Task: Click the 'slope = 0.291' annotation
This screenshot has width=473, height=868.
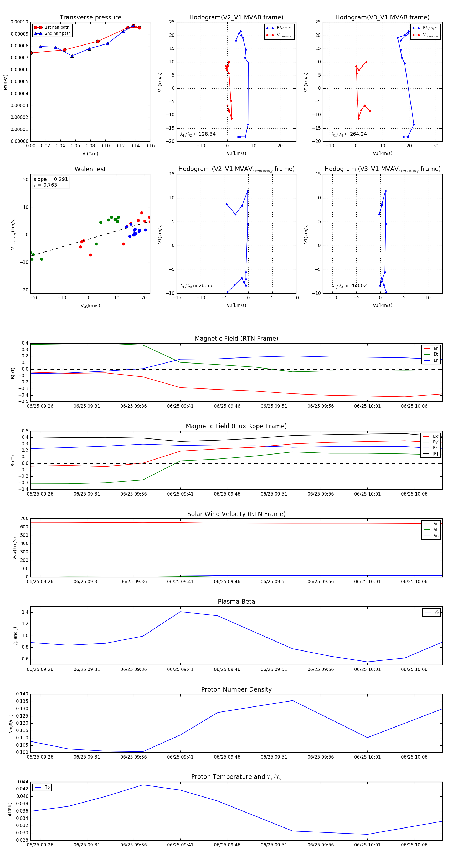Action: point(50,179)
